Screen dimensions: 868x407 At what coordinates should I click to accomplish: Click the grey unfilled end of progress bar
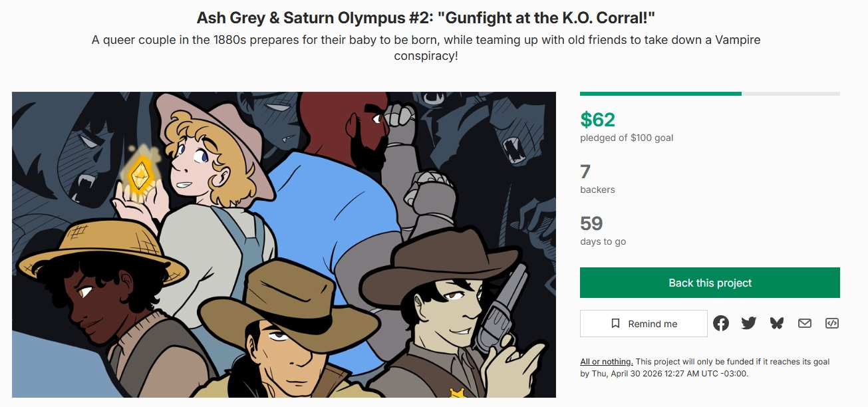point(790,94)
